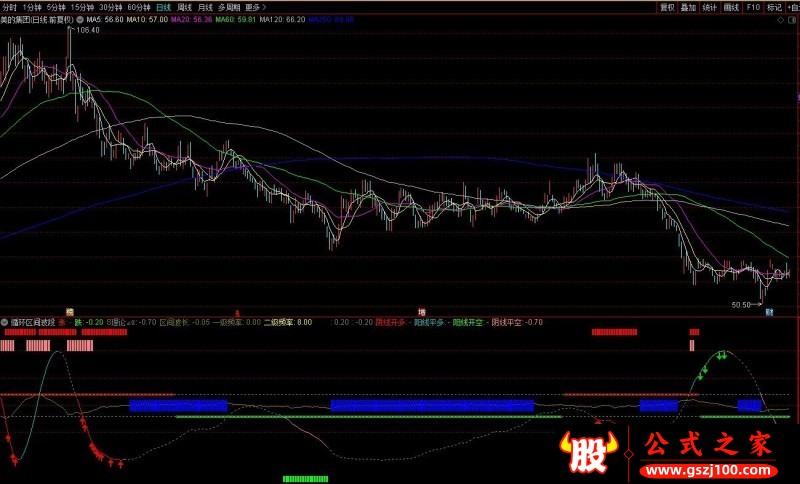Viewport: 800px width, 484px height.
Task: Select the 30分钟 period tab
Action: click(110, 7)
